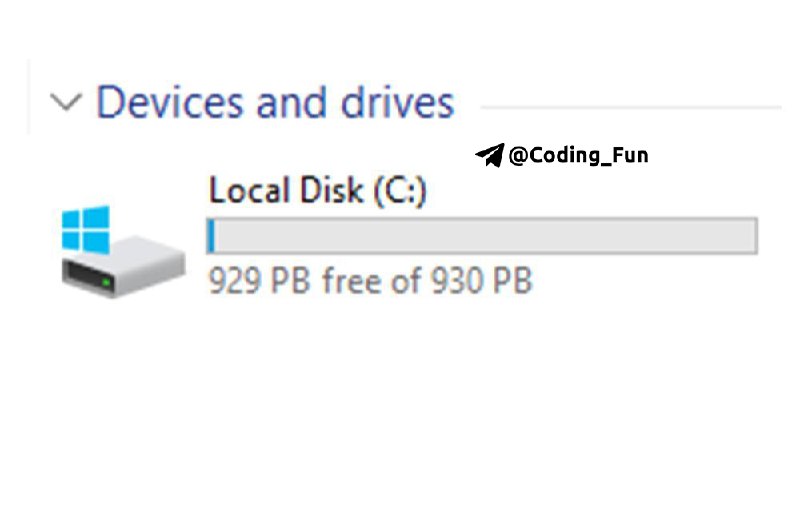
Task: Click the word free in capacity text
Action: click(x=358, y=280)
